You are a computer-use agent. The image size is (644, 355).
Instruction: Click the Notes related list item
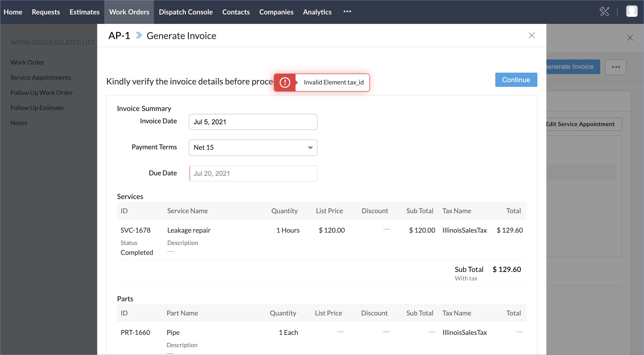tap(19, 123)
